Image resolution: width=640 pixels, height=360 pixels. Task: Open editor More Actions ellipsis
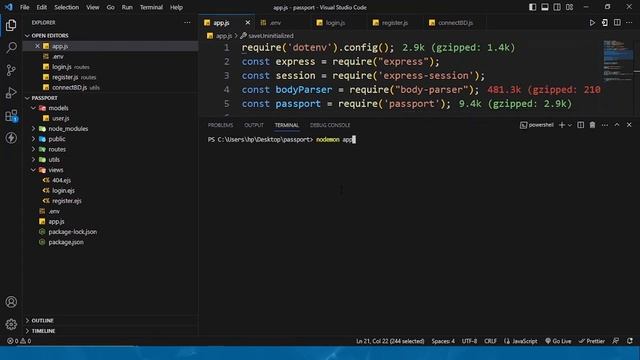pos(629,23)
